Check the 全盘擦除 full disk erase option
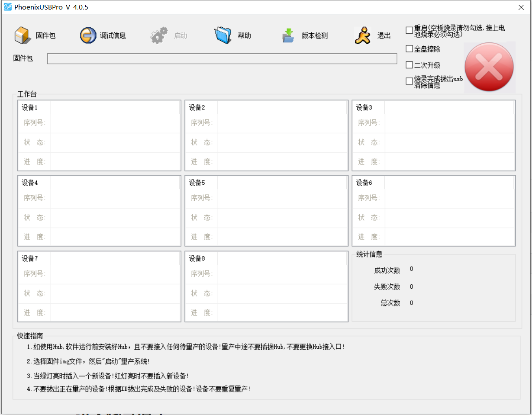 pyautogui.click(x=409, y=49)
